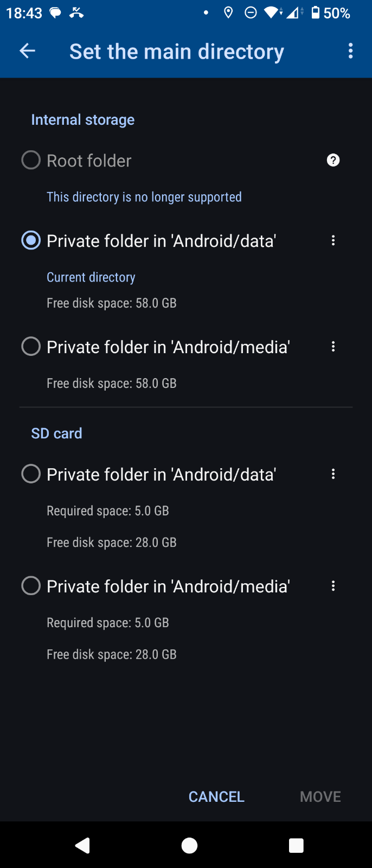Viewport: 372px width, 868px height.
Task: Tap the Android recent apps button
Action: 296,845
